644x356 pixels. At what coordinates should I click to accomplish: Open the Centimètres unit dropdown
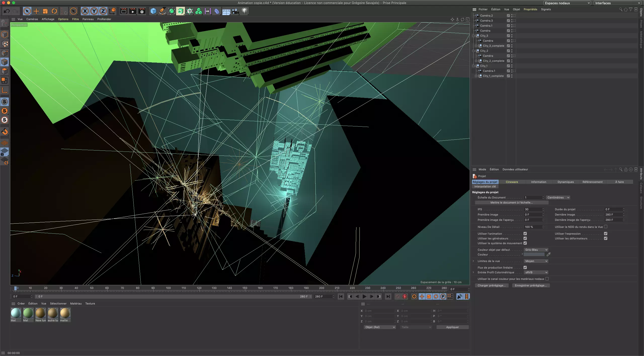tap(558, 197)
